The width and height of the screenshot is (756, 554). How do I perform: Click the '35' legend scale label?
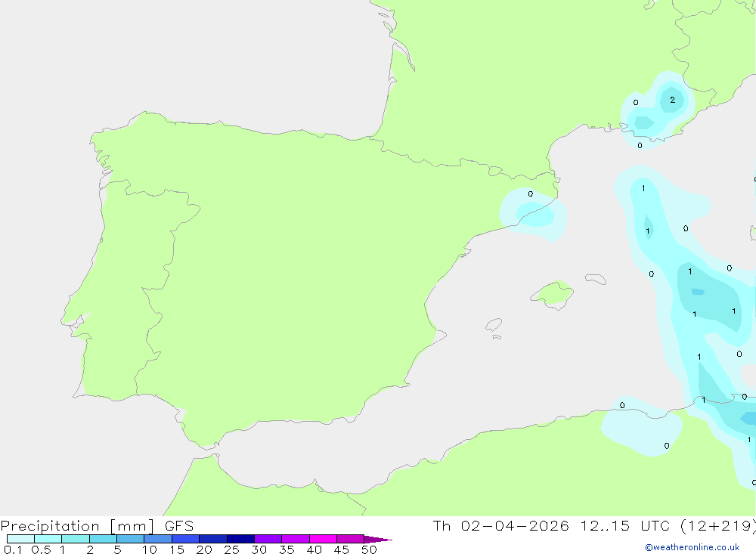click(x=287, y=549)
